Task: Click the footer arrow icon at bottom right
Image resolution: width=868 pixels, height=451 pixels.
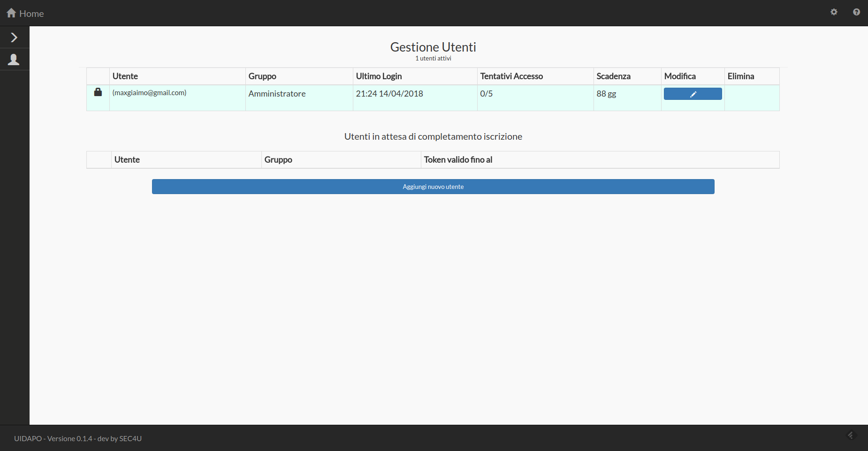Action: pyautogui.click(x=851, y=435)
